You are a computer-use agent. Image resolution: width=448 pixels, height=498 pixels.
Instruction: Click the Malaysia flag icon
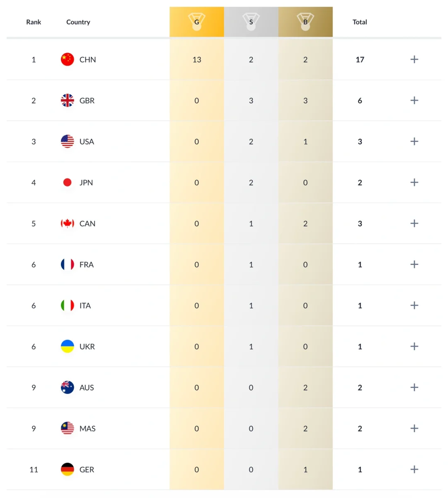point(67,428)
